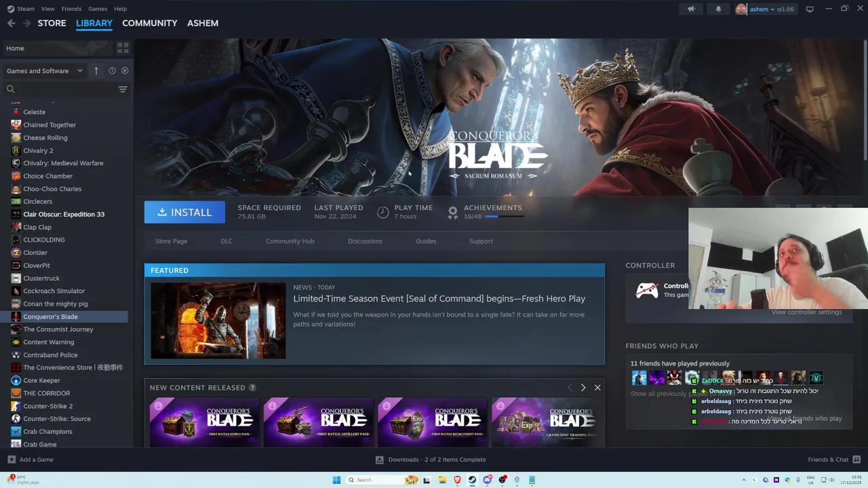Go to previous new content page
Screen dimensions: 868x488
[569, 388]
